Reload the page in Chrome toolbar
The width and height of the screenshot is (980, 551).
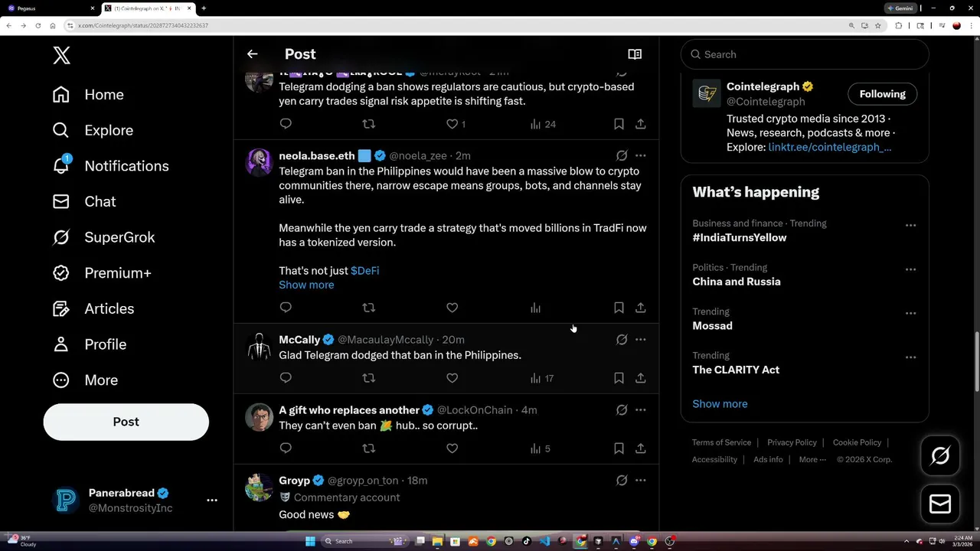tap(38, 25)
